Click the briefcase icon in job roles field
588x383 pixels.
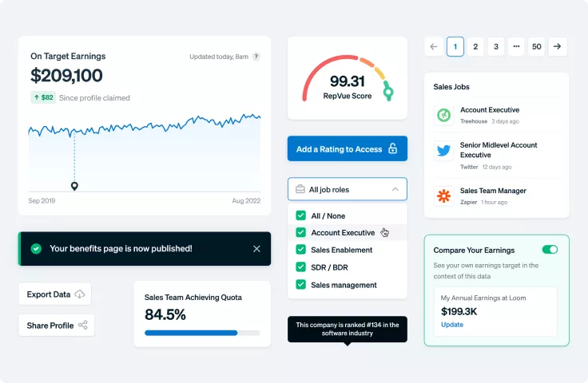coord(300,189)
